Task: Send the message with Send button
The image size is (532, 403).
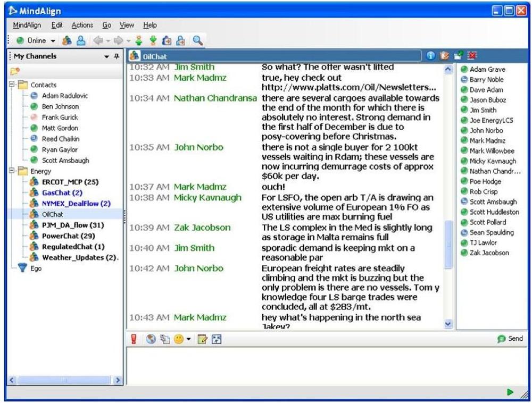Action: tap(510, 338)
